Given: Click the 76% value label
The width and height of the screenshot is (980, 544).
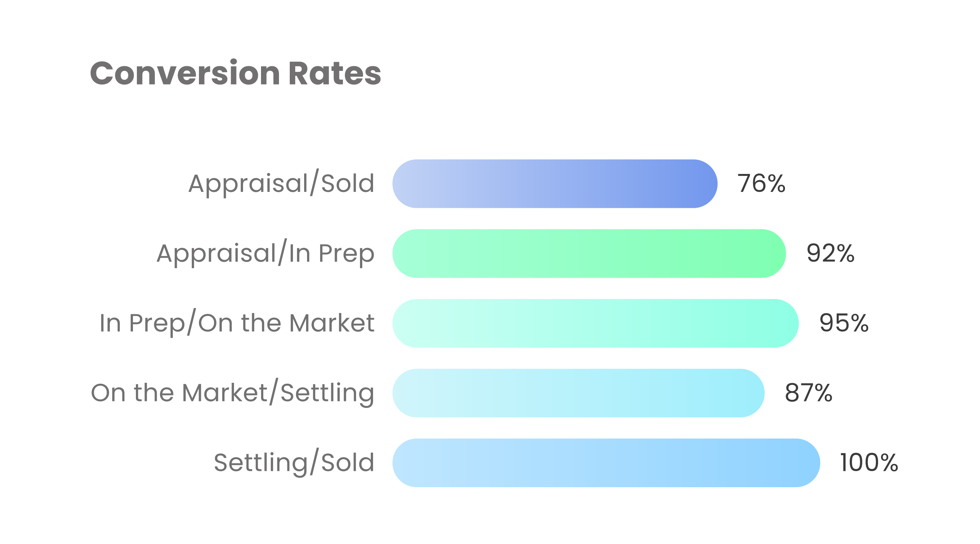Looking at the screenshot, I should (761, 184).
